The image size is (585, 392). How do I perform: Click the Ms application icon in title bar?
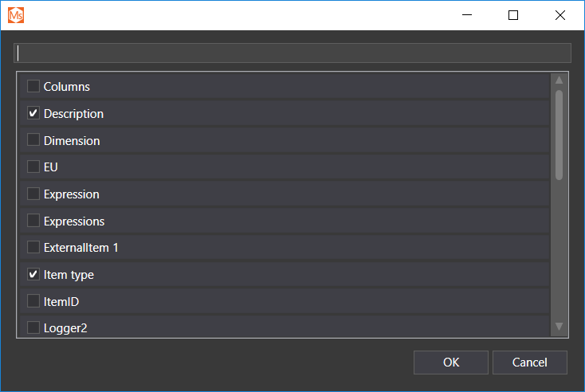click(16, 15)
